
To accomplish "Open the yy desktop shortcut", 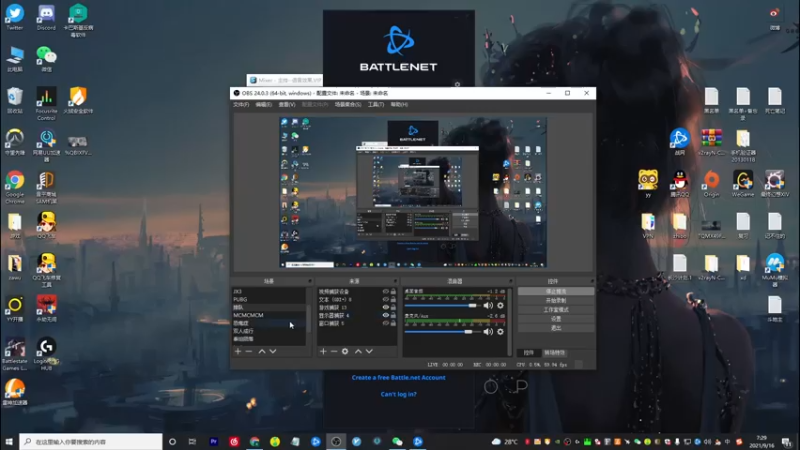I will (x=648, y=184).
